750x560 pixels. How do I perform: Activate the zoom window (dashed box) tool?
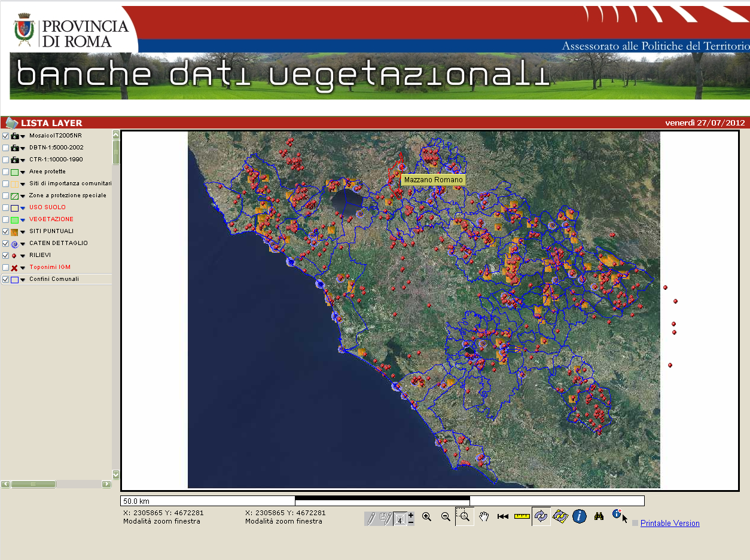(x=464, y=516)
